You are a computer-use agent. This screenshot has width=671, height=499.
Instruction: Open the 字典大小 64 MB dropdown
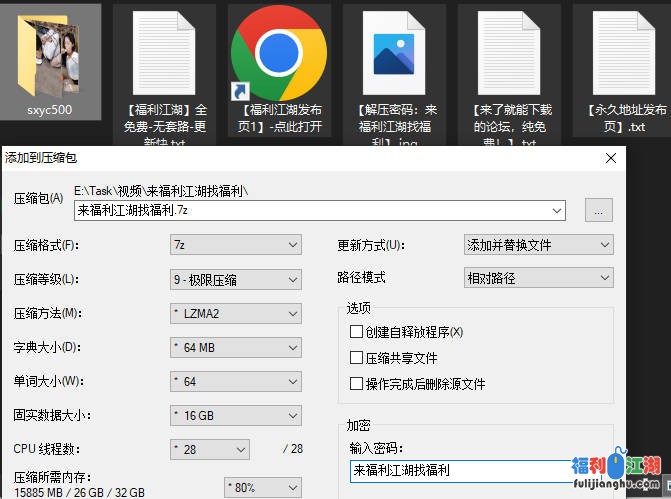tap(236, 348)
